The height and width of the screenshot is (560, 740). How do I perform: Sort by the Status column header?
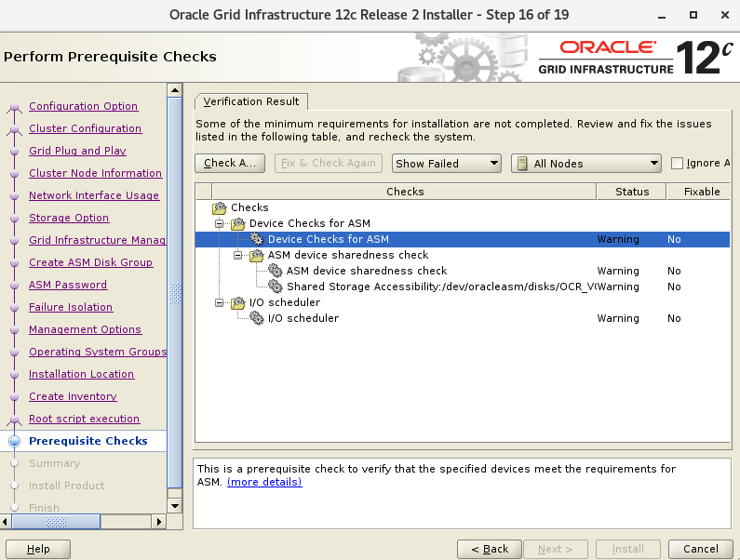[x=632, y=192]
